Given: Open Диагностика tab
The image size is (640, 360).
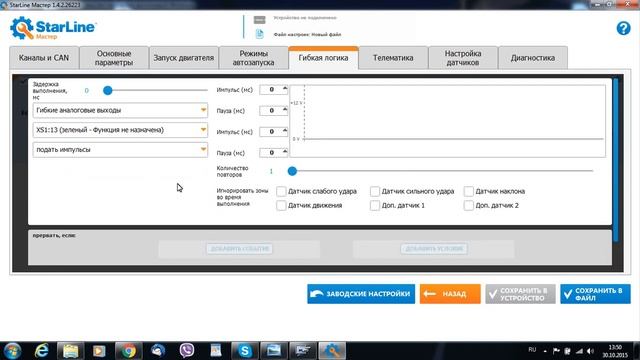Looking at the screenshot, I should [533, 58].
